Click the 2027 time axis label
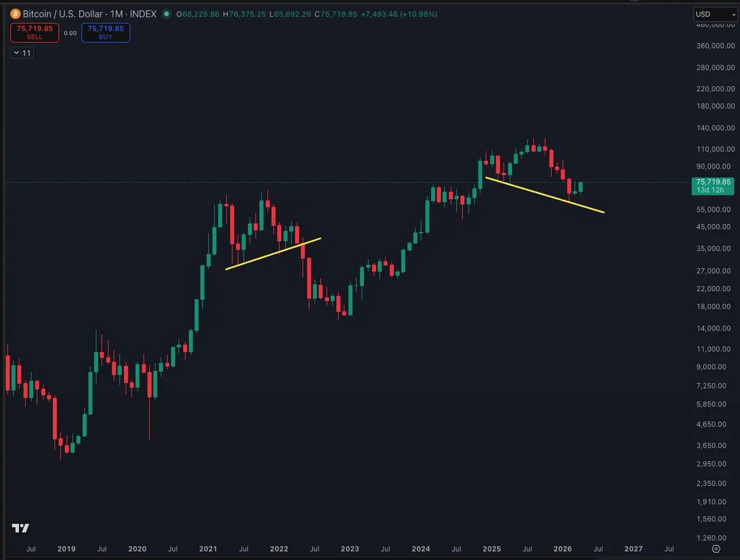 (633, 548)
